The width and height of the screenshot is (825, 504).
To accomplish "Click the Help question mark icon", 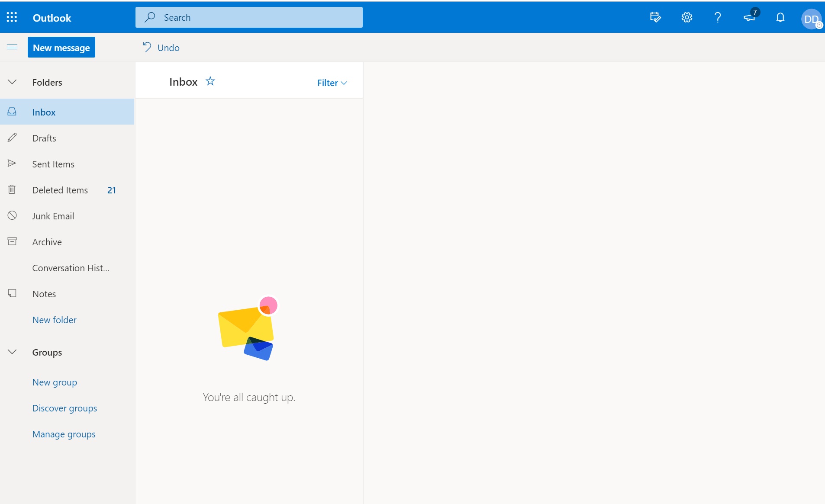I will 718,17.
